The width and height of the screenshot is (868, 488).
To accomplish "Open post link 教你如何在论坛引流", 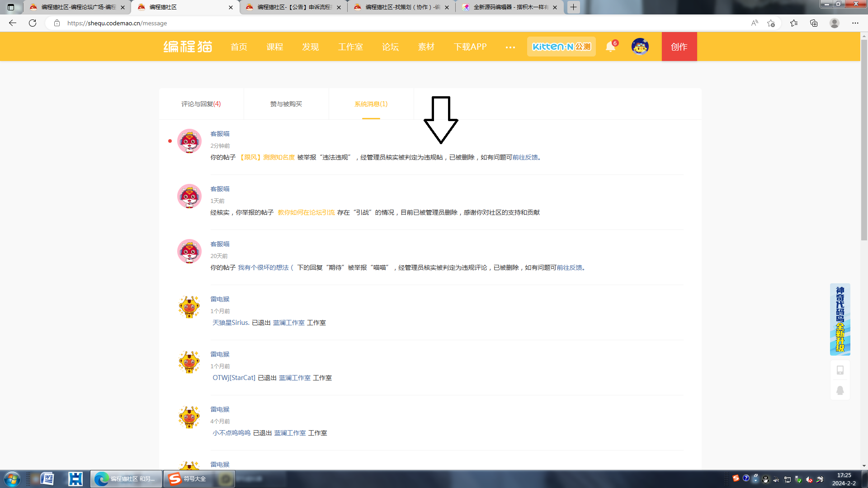I will pyautogui.click(x=306, y=212).
